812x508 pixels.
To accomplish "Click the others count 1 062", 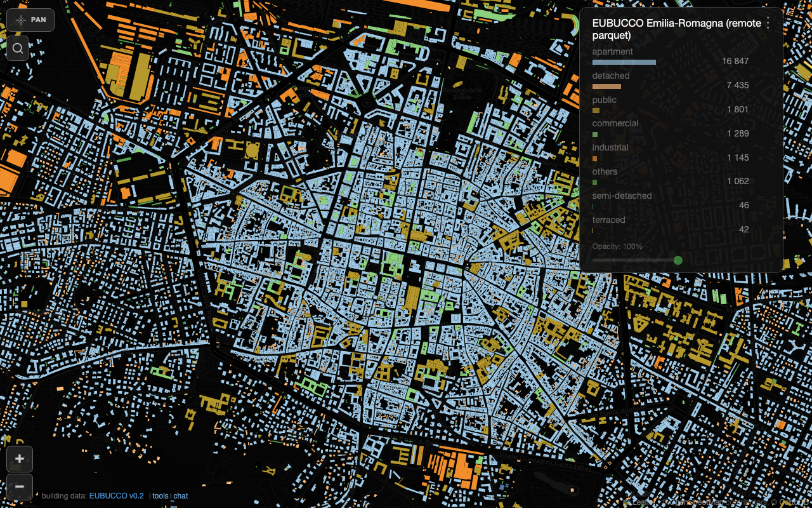I will tap(738, 181).
